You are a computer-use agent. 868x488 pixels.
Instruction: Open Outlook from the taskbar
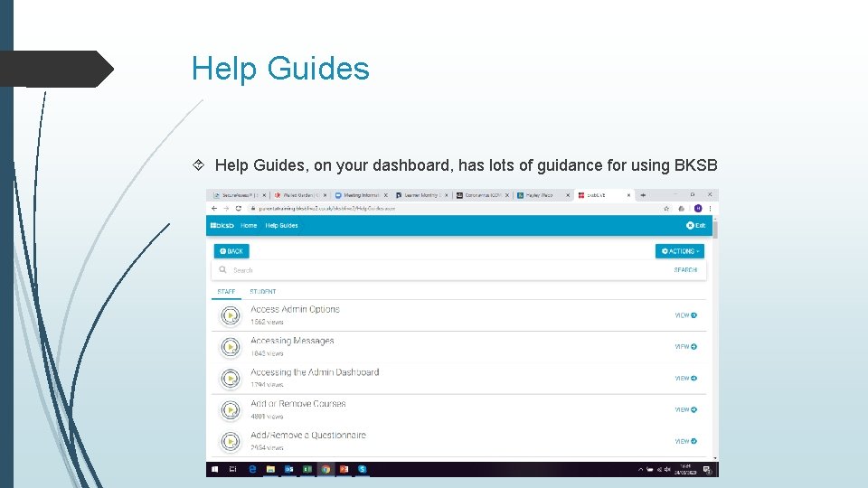point(289,469)
